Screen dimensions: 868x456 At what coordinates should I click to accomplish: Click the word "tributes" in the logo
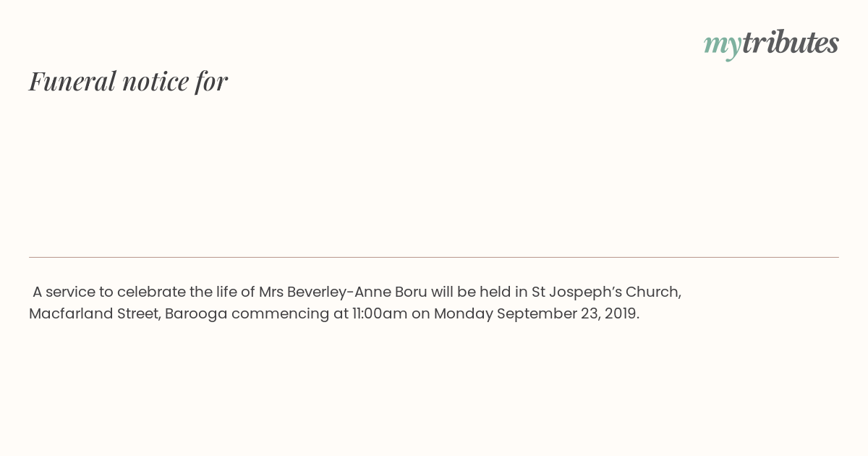point(791,42)
